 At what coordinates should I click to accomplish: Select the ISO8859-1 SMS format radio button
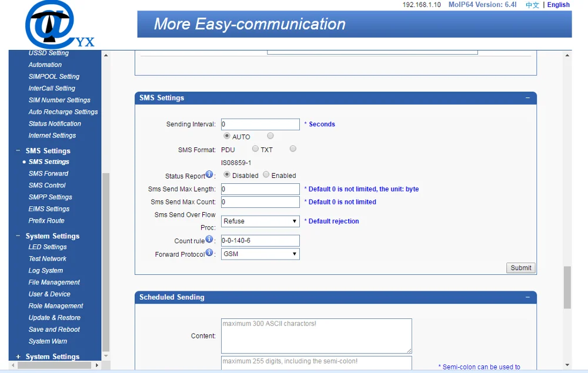pyautogui.click(x=293, y=149)
